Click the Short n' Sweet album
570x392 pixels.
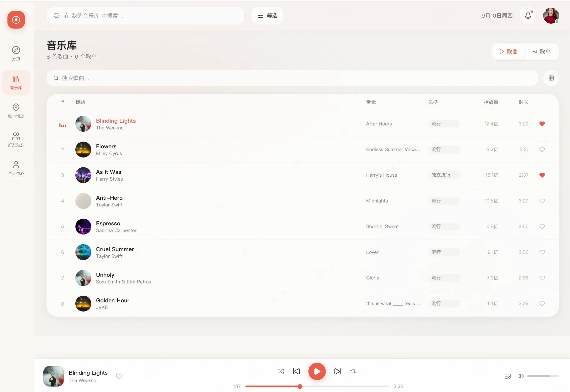coord(382,227)
